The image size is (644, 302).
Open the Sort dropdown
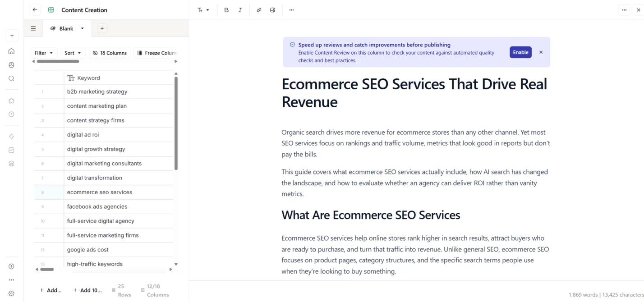point(73,53)
